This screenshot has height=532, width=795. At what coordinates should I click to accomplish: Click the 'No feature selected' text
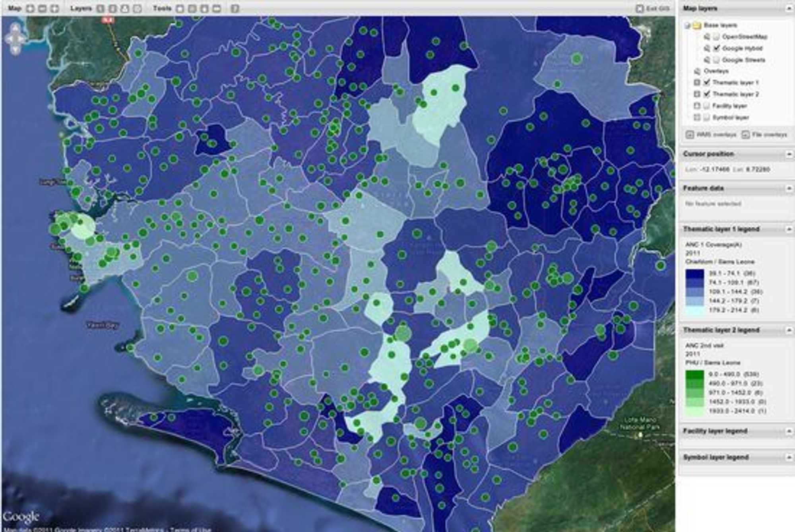pyautogui.click(x=713, y=204)
